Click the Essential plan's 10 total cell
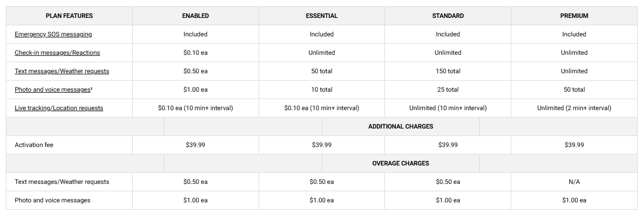Viewport: 644px width, 215px height. [x=322, y=90]
